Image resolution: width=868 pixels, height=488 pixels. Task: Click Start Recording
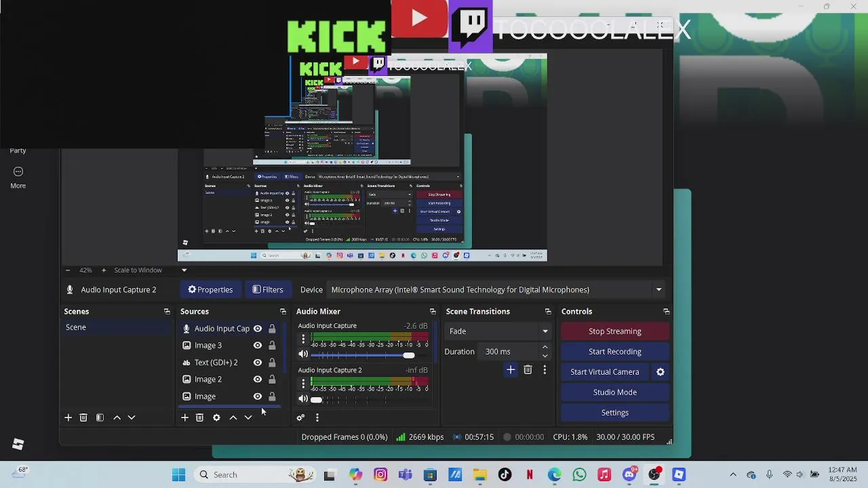point(615,352)
